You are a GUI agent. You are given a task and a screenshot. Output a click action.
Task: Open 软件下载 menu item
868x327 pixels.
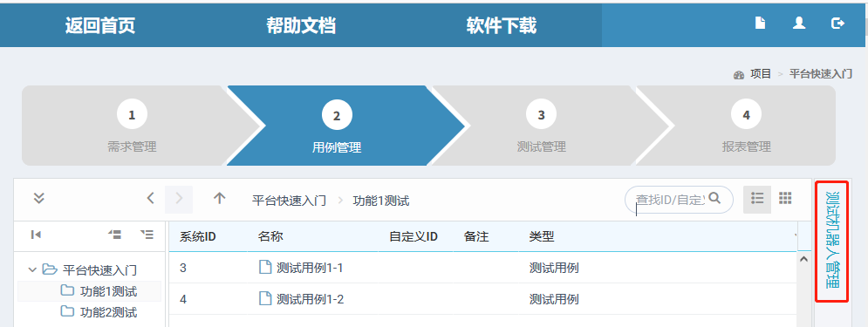coord(501,25)
